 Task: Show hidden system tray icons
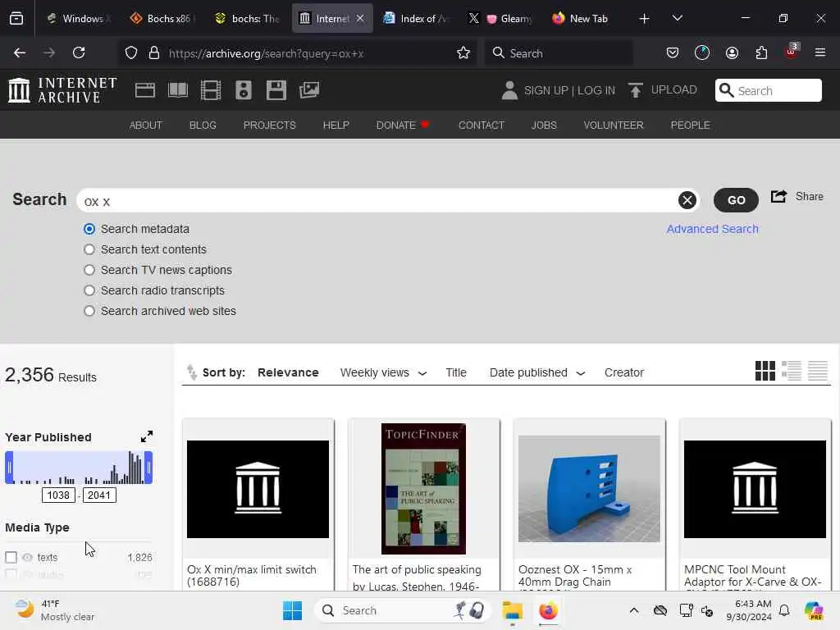coord(634,610)
